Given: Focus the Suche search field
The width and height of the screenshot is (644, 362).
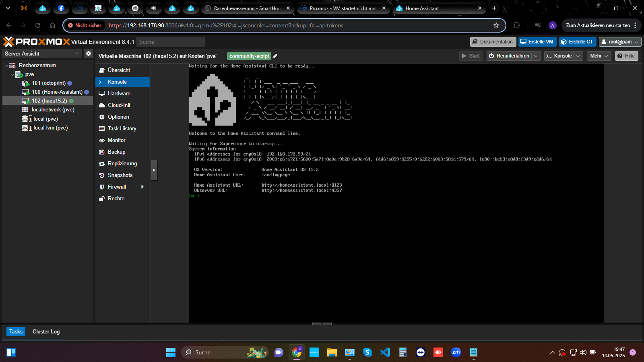Looking at the screenshot, I should (171, 42).
